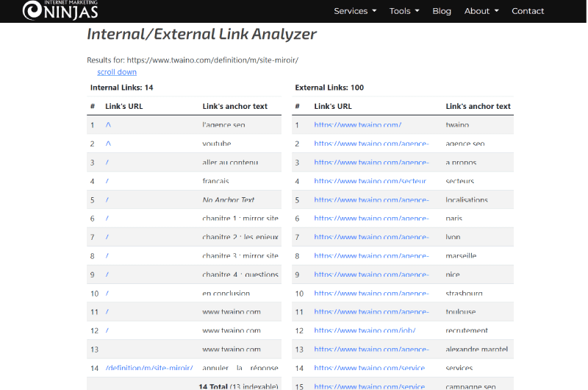Viewport: 588px width, 390px height.
Task: Open the internal link URL for youtube
Action: 108,143
